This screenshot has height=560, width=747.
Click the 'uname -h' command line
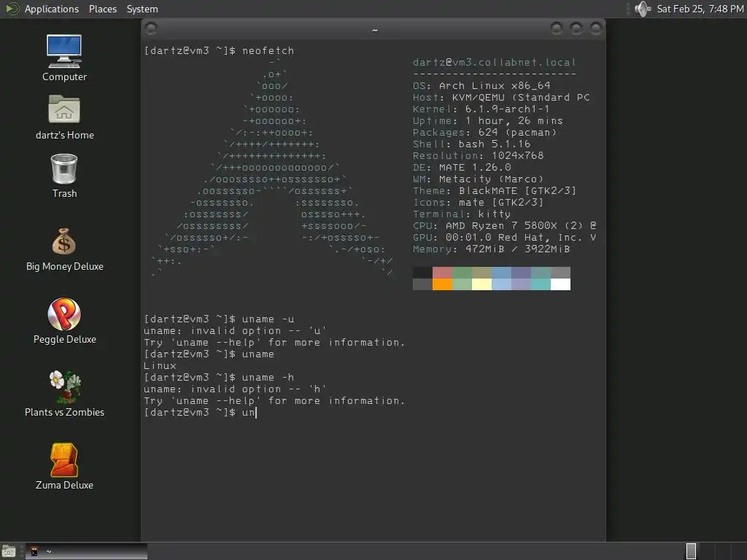point(219,377)
